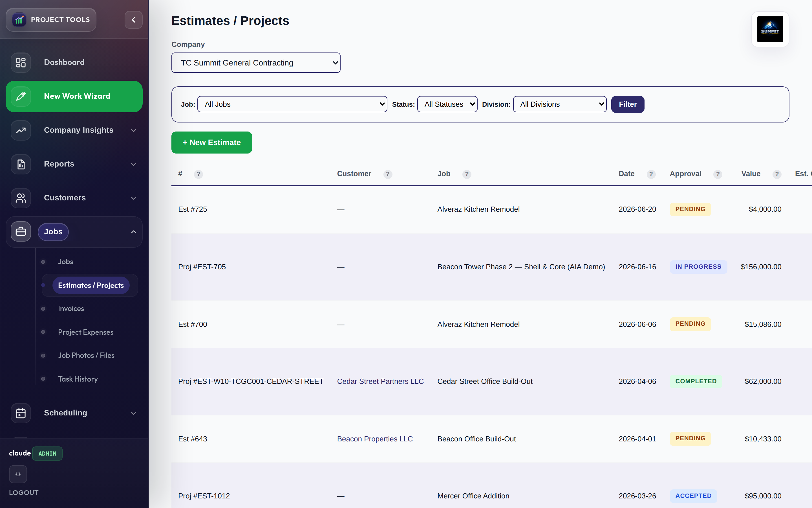Click the Scheduling calendar icon

click(21, 413)
